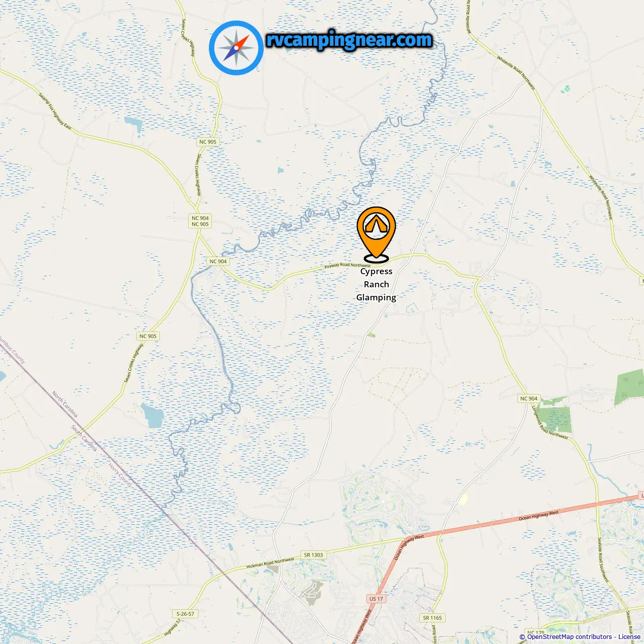Screen dimensions: 644x644
Task: Click the SR 1165 road shield
Action: [x=432, y=618]
